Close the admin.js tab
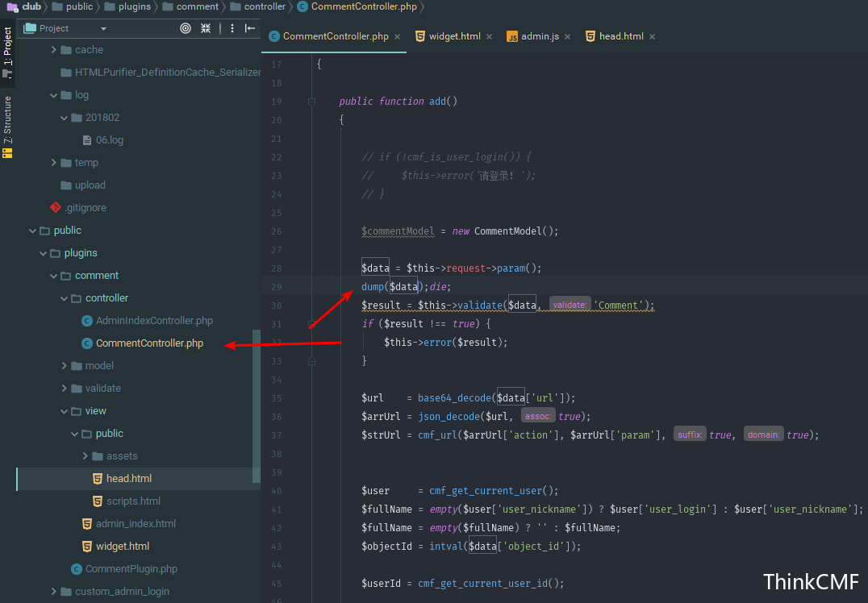 point(568,37)
